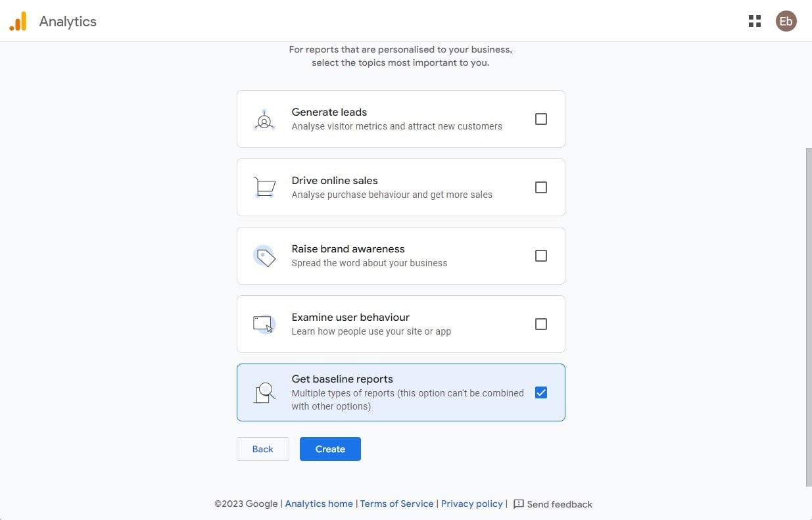Screen dimensions: 812x520
Task: Enable the Drive online sales checkbox
Action: pos(541,187)
